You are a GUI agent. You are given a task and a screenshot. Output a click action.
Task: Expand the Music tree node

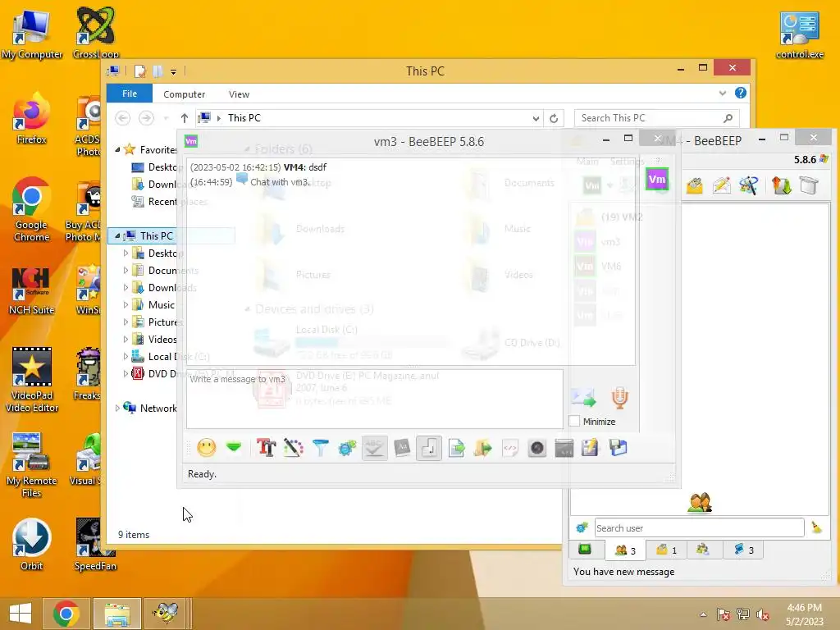click(x=126, y=304)
